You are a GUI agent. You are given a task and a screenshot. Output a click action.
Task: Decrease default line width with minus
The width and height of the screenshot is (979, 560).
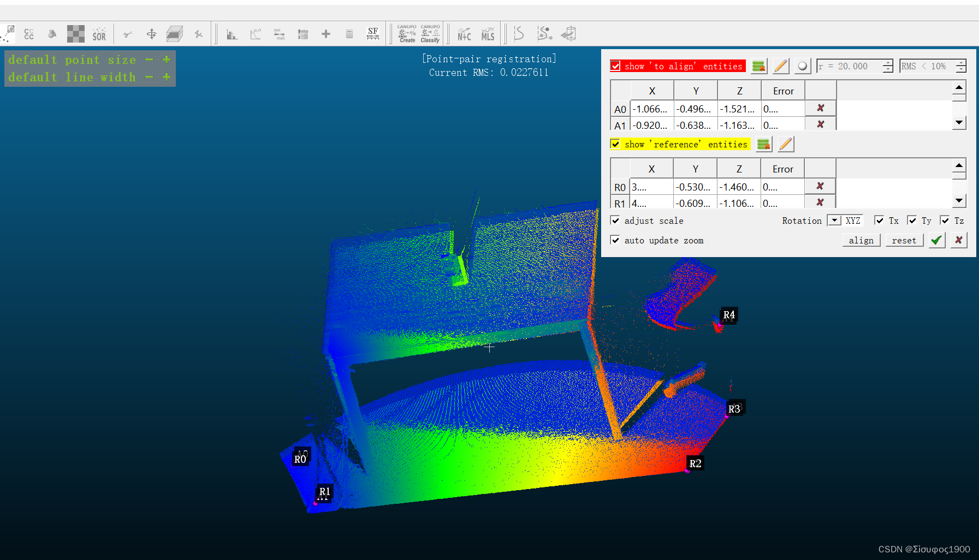coord(149,77)
